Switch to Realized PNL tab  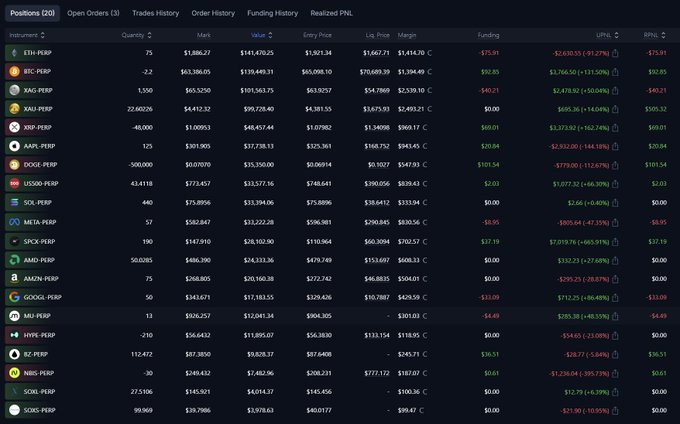click(331, 13)
